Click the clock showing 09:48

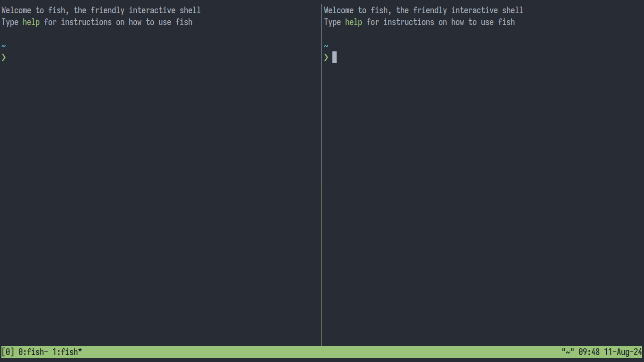coord(589,352)
